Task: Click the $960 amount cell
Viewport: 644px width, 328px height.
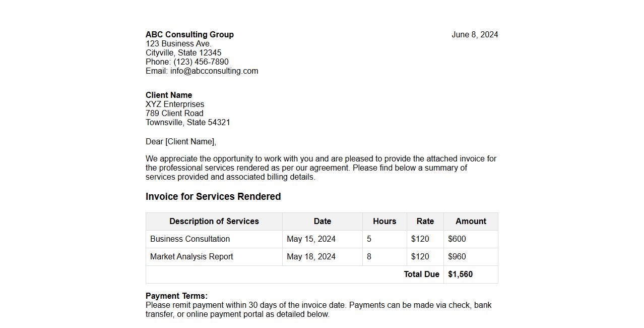Action: point(457,257)
